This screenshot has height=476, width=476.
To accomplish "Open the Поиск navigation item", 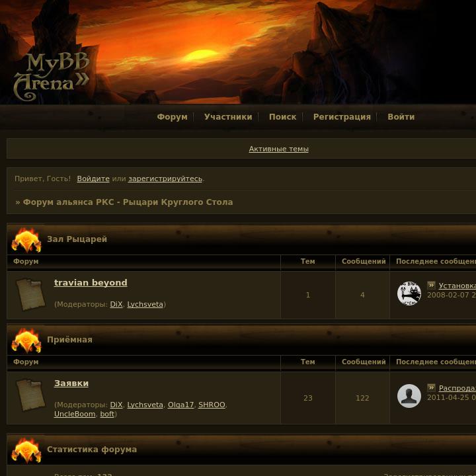I will pos(283,117).
